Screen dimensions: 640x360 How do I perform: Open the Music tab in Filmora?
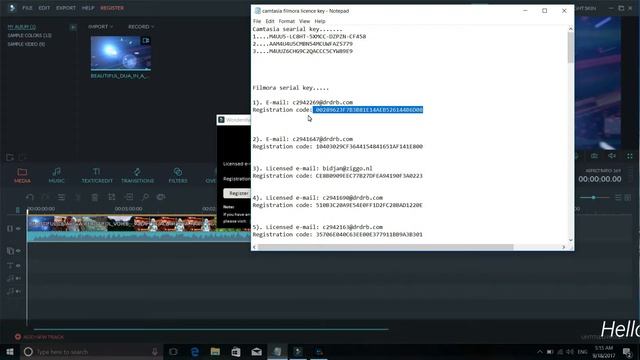[x=56, y=176]
